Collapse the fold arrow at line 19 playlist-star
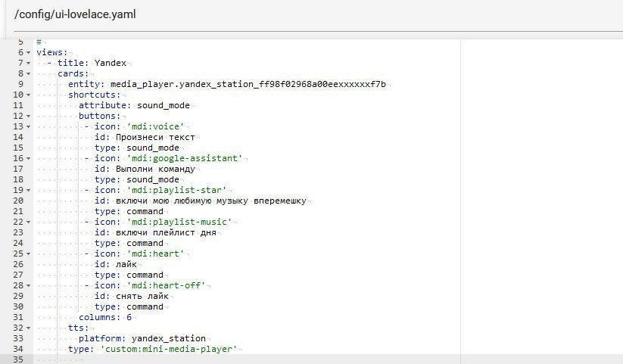Viewport: 623px width, 364px height. tap(28, 191)
